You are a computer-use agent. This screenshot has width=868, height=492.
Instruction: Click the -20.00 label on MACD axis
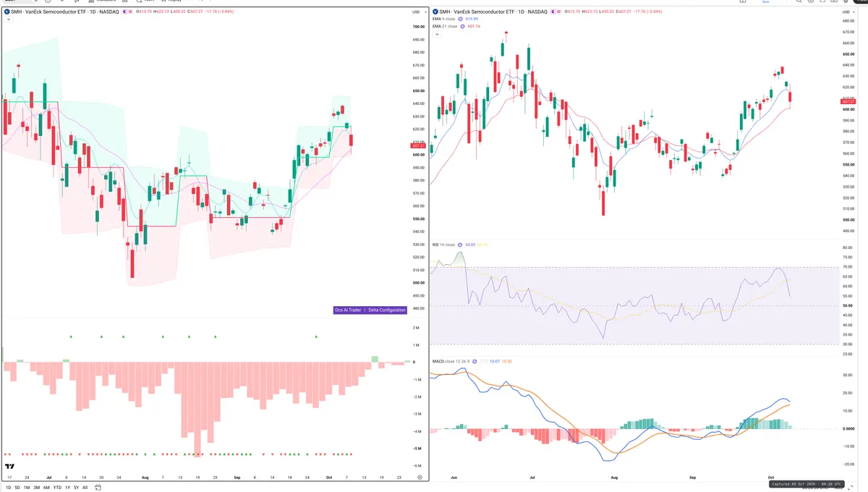pyautogui.click(x=848, y=464)
